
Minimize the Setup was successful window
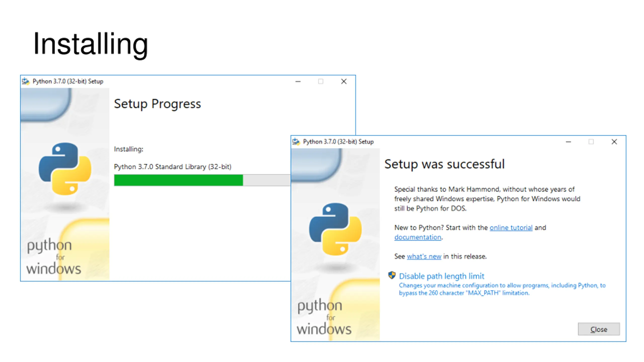[x=568, y=142]
